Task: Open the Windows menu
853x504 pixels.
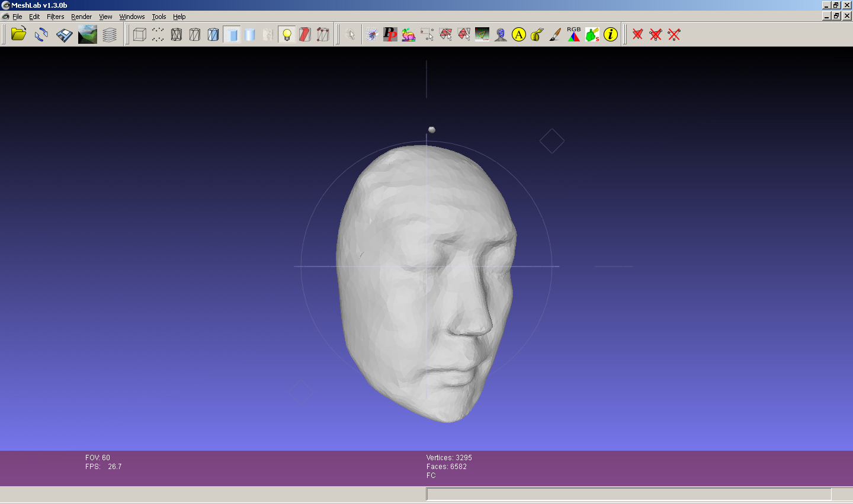Action: coord(132,17)
